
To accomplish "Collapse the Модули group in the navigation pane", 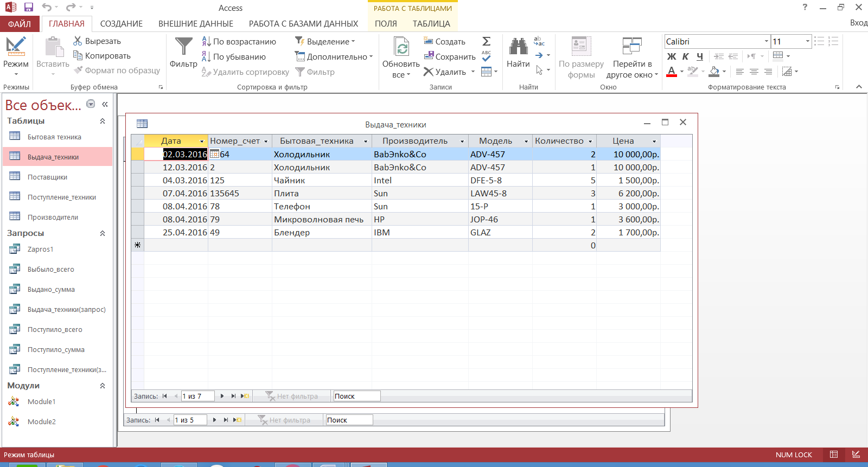I will 103,386.
